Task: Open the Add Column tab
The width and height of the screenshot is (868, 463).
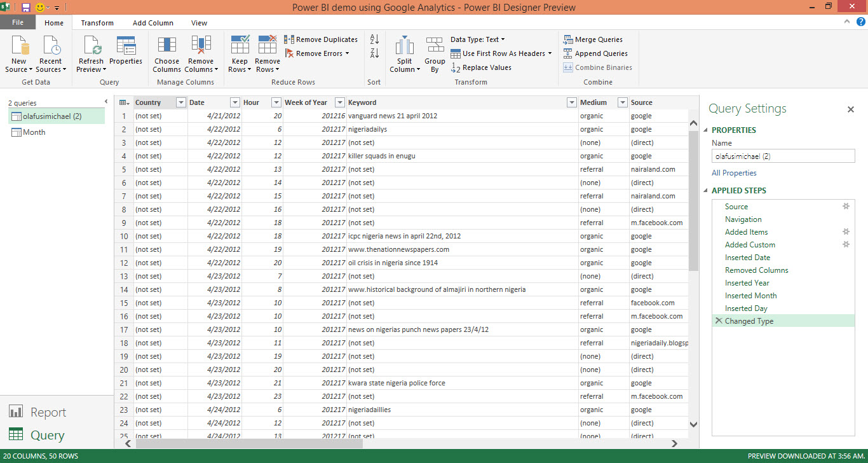Action: pos(153,22)
